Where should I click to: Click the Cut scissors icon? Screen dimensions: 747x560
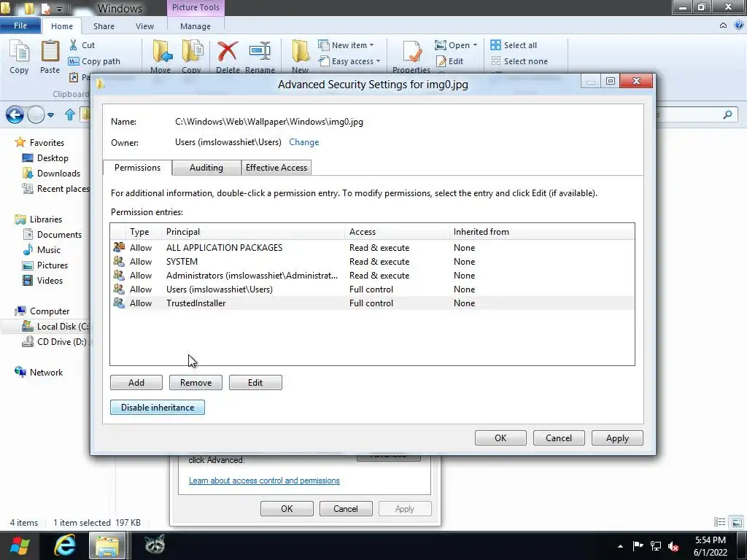74,45
